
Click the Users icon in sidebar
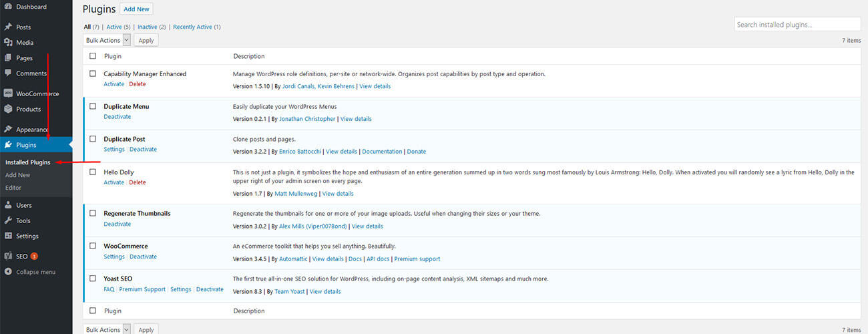tap(8, 205)
